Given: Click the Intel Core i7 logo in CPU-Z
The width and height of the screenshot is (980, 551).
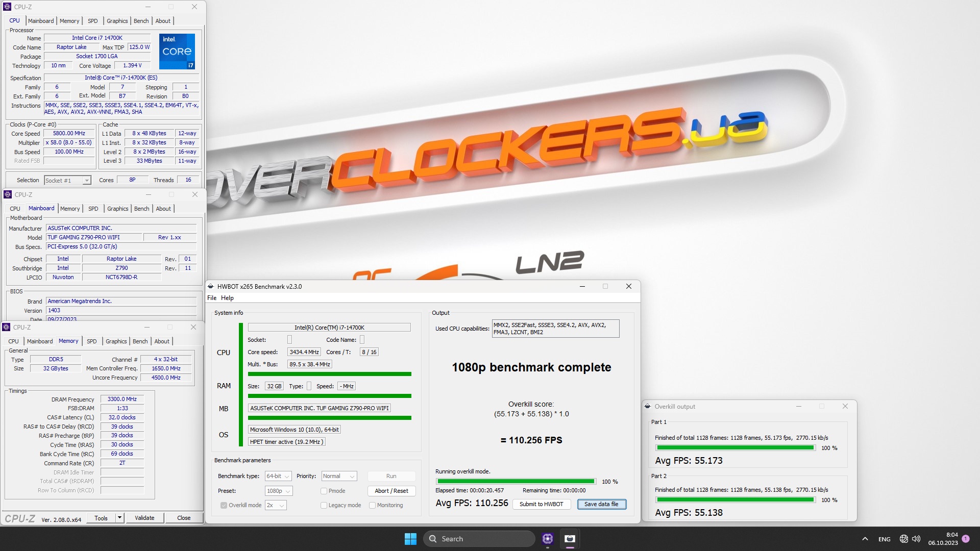Looking at the screenshot, I should coord(177,52).
